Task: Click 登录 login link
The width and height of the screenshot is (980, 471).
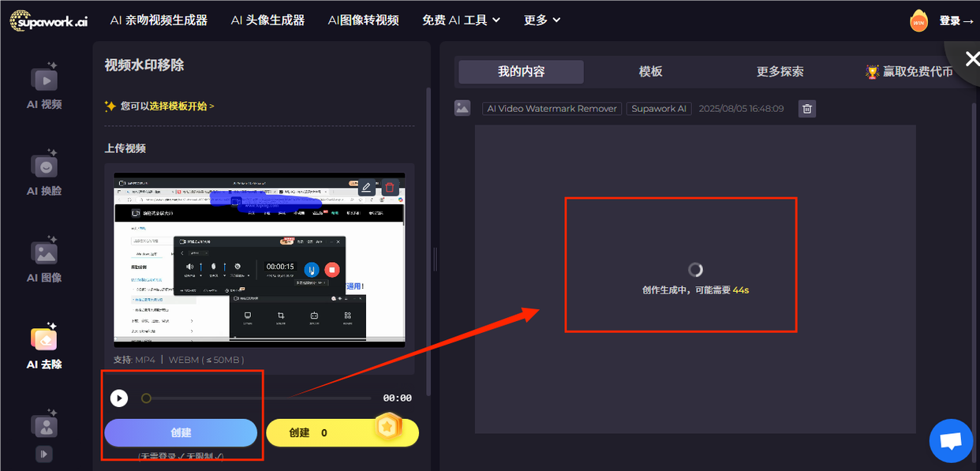Action: (x=956, y=21)
